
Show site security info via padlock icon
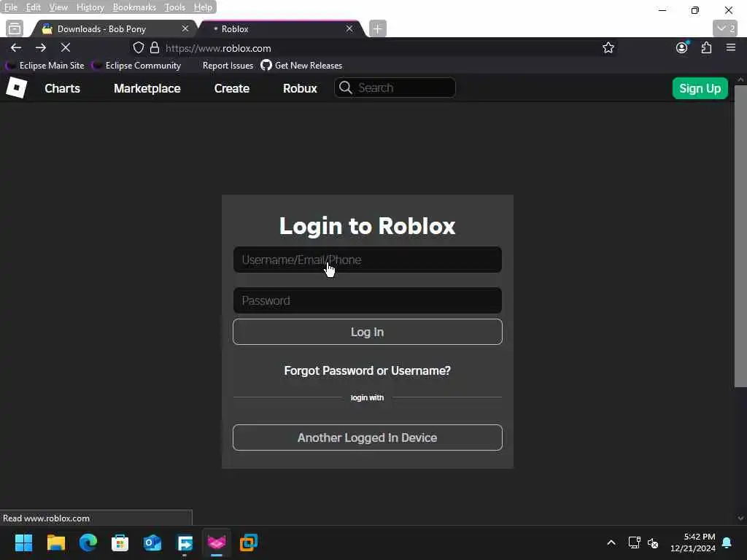(x=155, y=47)
